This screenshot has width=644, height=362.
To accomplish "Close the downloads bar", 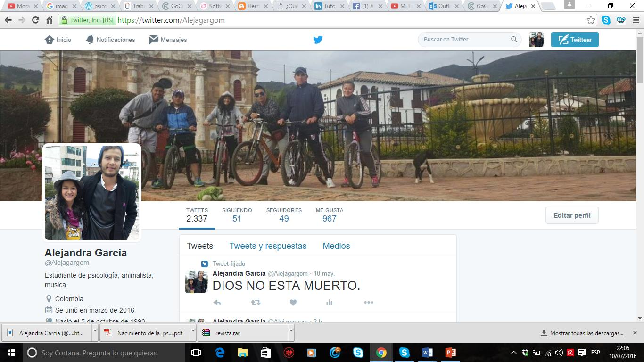I will 635,333.
